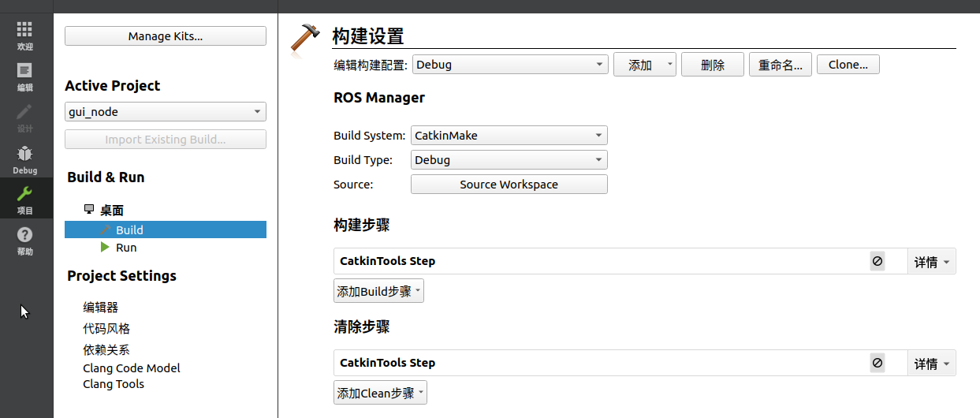980x418 pixels.
Task: Click the green Run arrow icon
Action: pyautogui.click(x=105, y=247)
